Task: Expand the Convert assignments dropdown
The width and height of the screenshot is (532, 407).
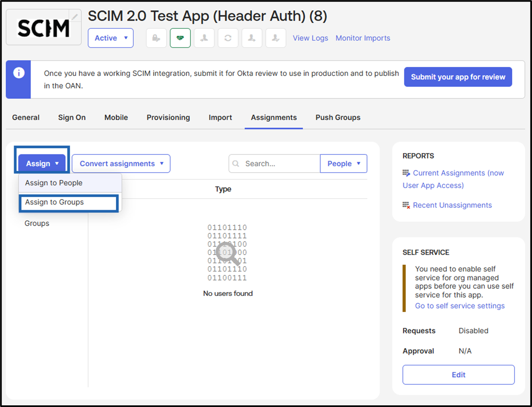Action: click(x=121, y=163)
